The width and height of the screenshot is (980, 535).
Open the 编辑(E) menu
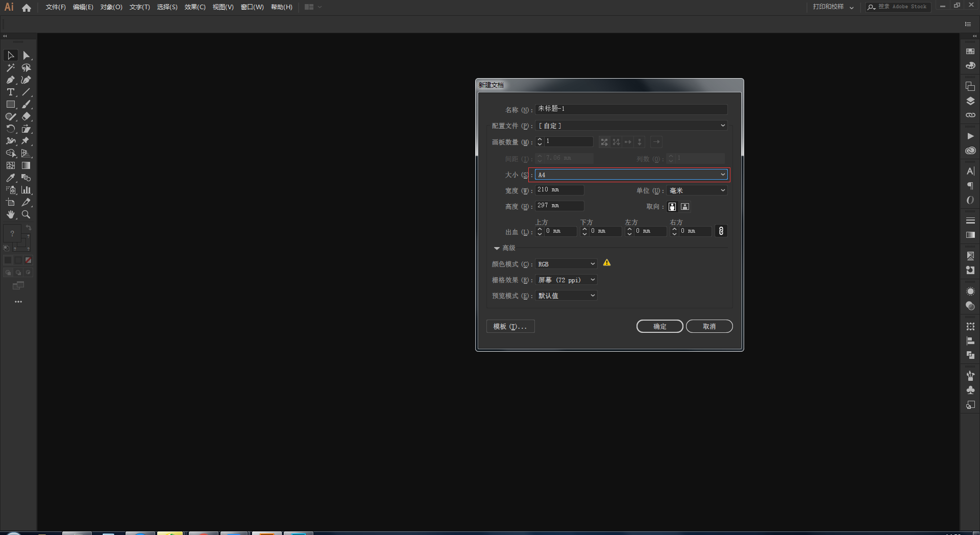click(83, 7)
